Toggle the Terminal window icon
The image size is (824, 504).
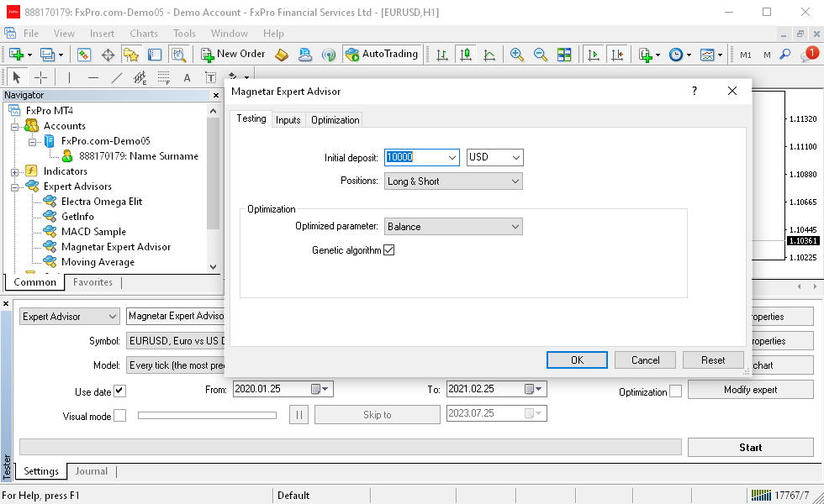pyautogui.click(x=155, y=55)
